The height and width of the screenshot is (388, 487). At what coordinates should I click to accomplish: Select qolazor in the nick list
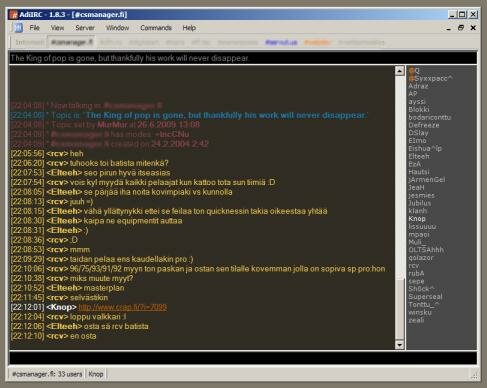click(421, 258)
